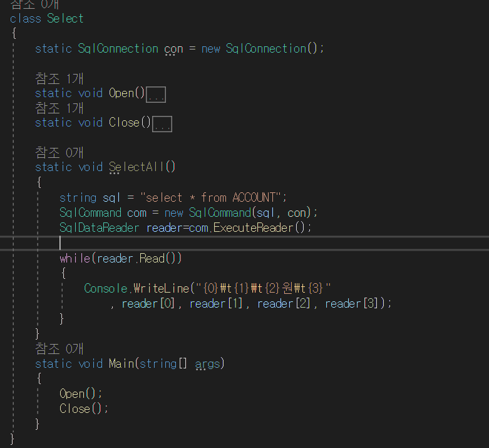
Task: Click the format string with '원'
Action: tap(263, 288)
